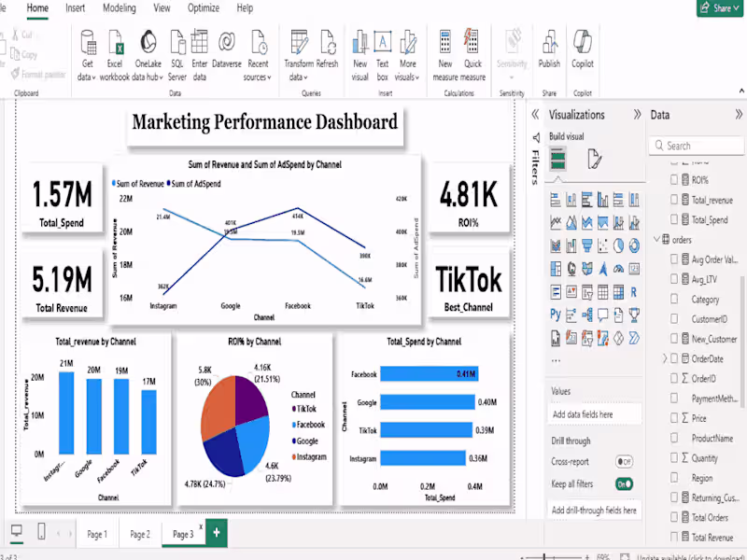Add a Python visual to the report

coord(554,315)
